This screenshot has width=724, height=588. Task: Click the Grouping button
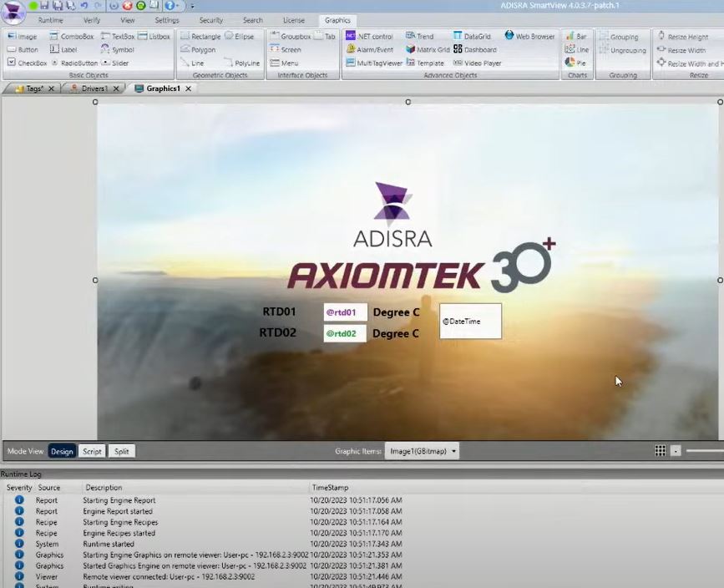[x=619, y=37]
